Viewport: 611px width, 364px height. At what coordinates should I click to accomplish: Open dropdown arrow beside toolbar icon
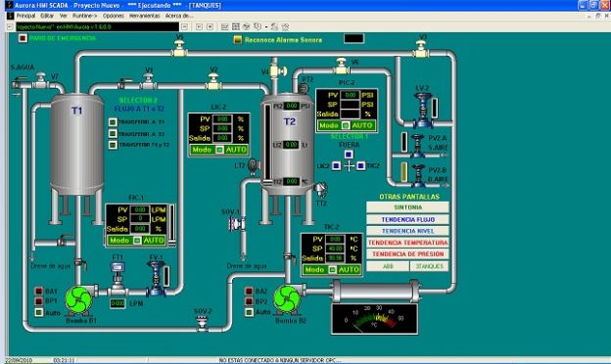click(x=266, y=27)
